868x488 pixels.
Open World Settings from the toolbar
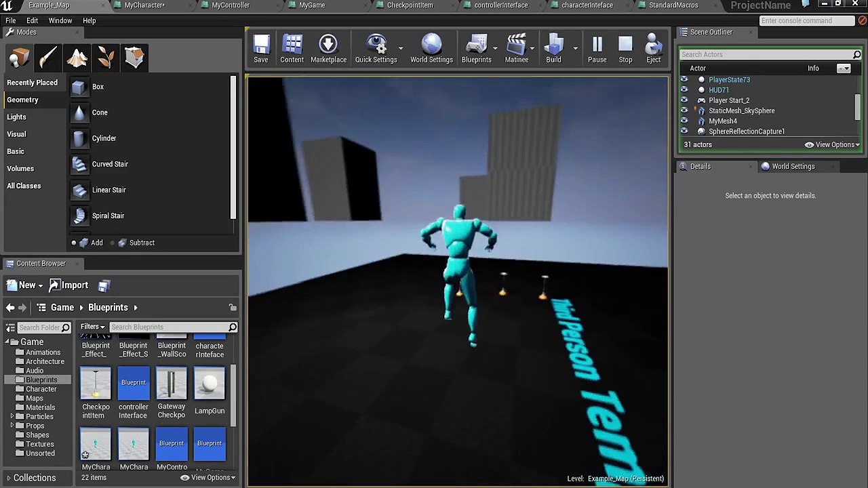(x=431, y=49)
